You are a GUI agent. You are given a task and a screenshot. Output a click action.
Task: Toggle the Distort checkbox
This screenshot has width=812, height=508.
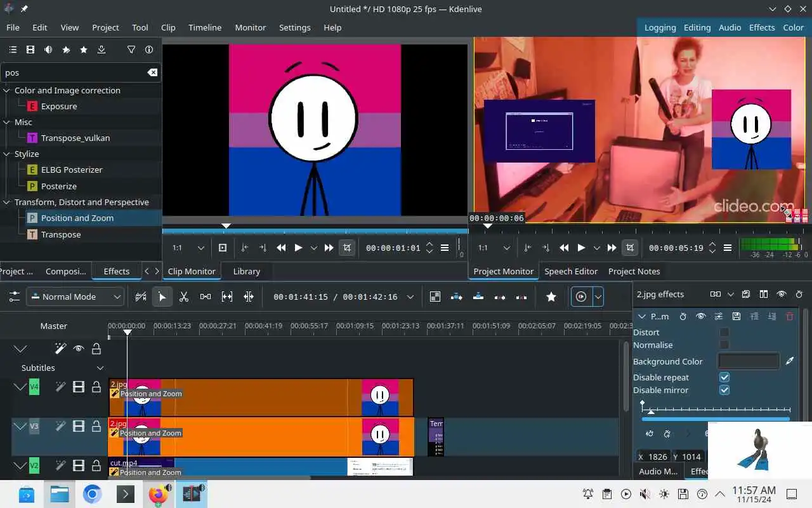pyautogui.click(x=724, y=332)
